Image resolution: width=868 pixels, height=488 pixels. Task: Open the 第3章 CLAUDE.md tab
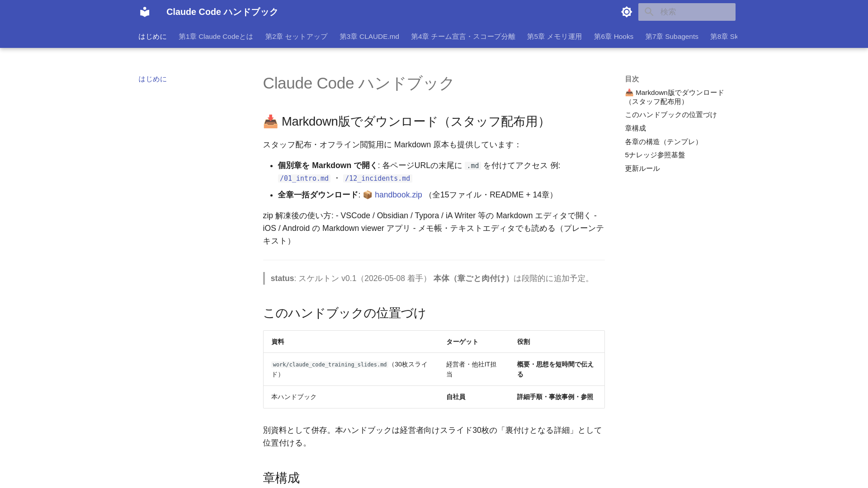[369, 37]
